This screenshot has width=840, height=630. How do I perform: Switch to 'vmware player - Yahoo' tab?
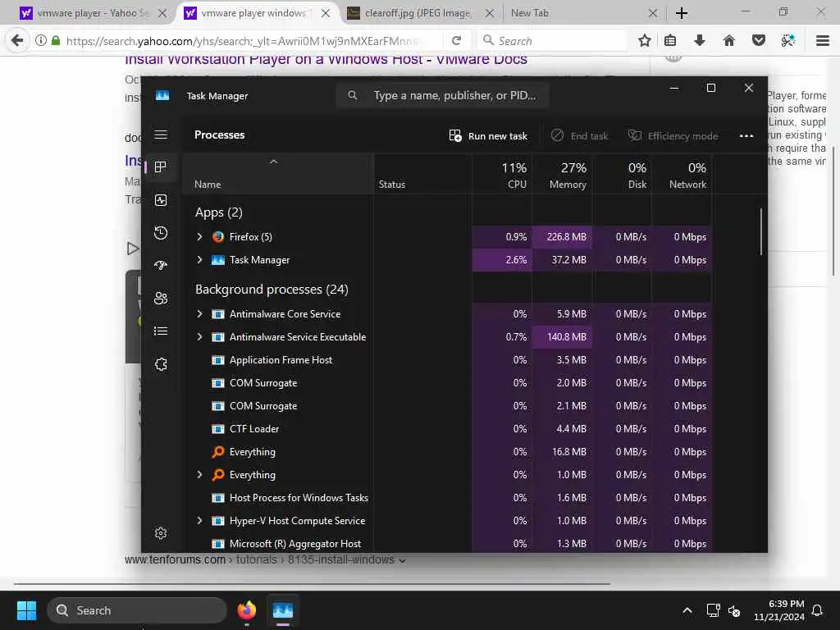click(x=94, y=13)
